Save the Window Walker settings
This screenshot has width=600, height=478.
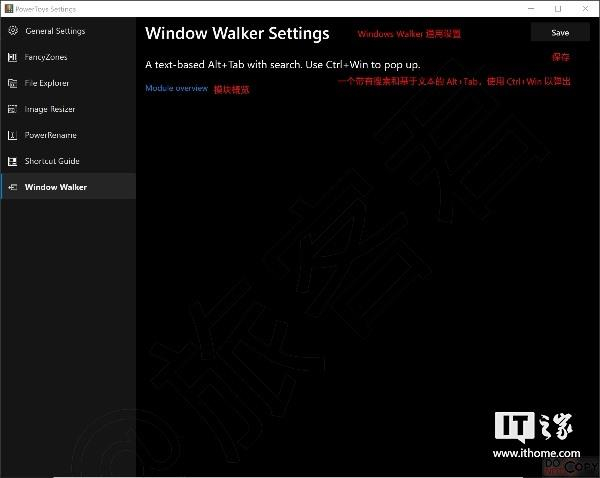pyautogui.click(x=560, y=32)
